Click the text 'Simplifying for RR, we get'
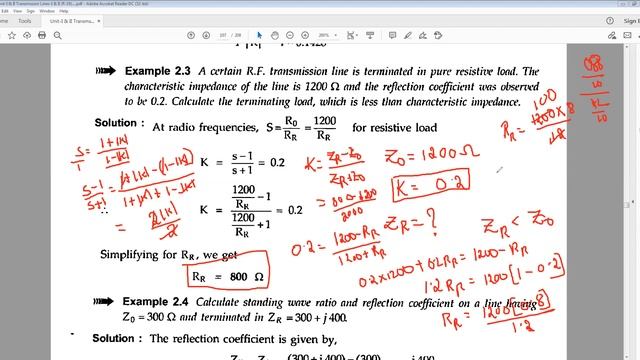Image resolution: width=640 pixels, height=360 pixels. click(x=169, y=255)
